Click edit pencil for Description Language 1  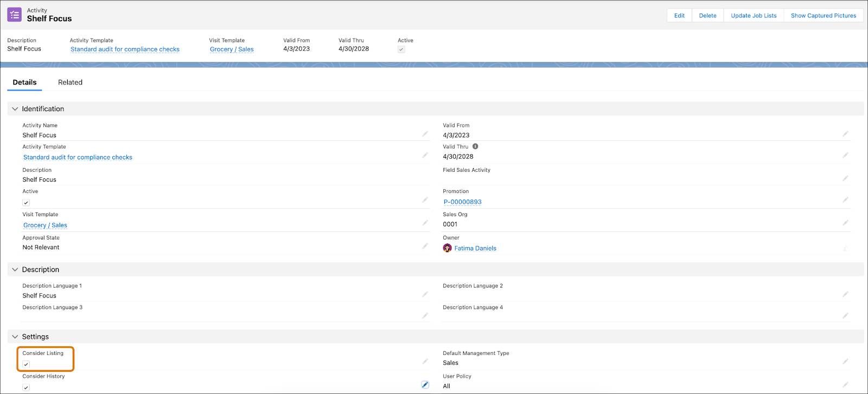425,294
